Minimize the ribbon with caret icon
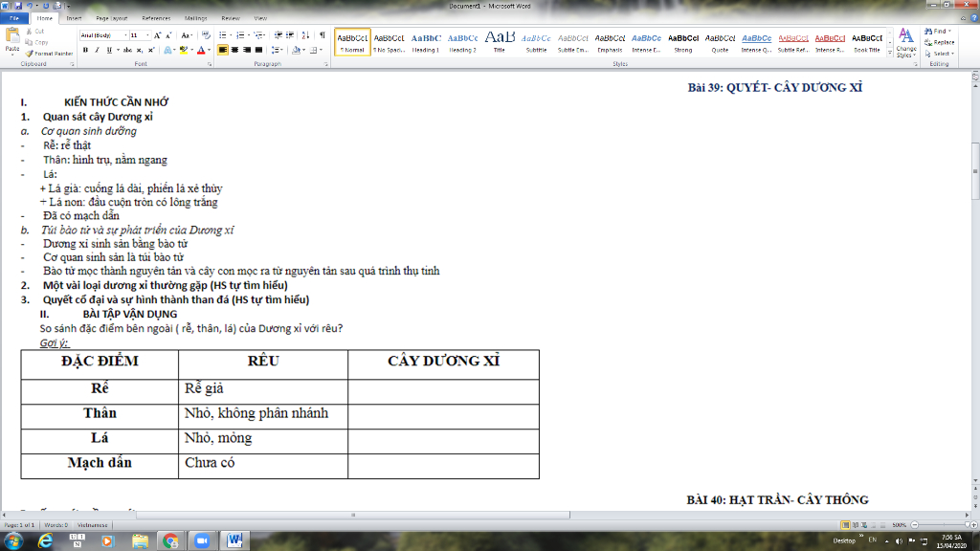Viewport: 980px width, 551px height. coord(963,18)
